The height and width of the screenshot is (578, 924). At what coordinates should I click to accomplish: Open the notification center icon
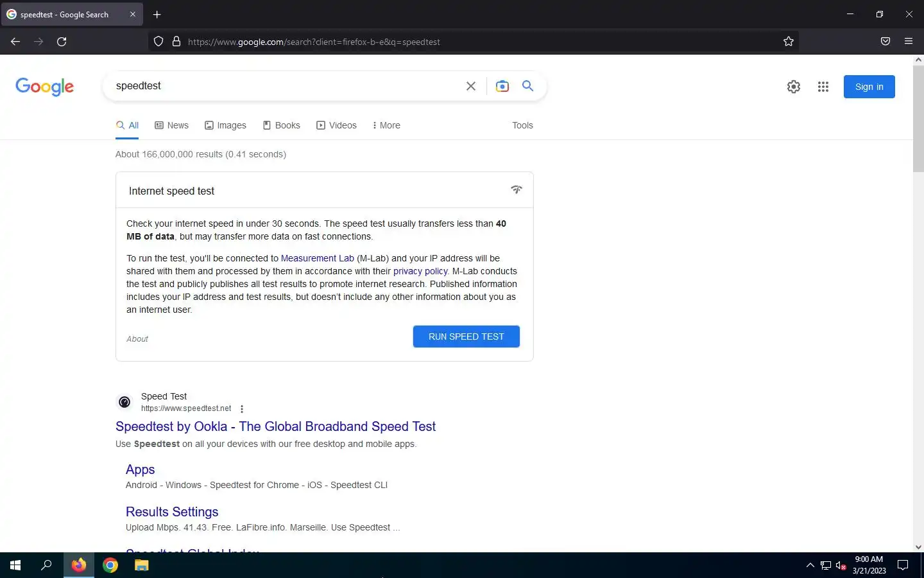click(903, 565)
